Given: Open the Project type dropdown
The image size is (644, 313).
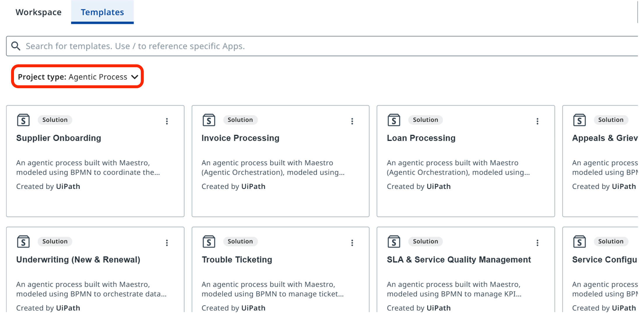Looking at the screenshot, I should (78, 77).
